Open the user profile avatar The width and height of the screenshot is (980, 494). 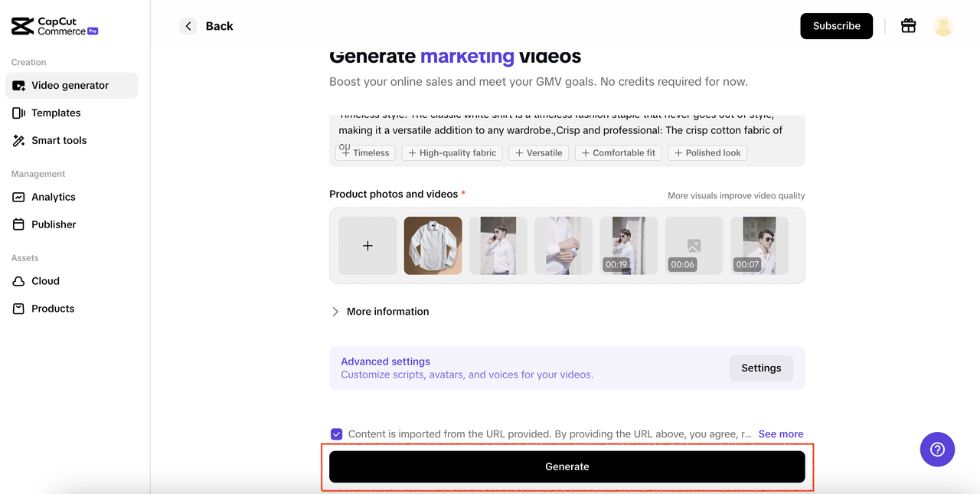click(x=943, y=26)
